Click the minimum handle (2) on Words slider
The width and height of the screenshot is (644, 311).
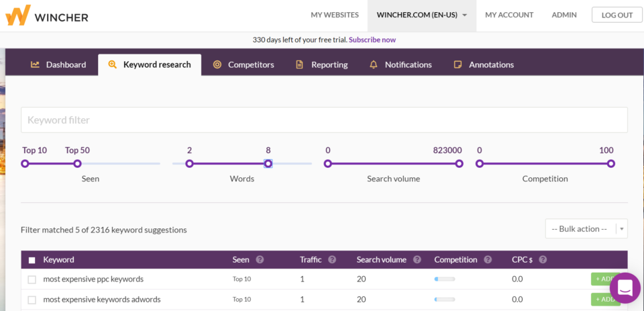pyautogui.click(x=189, y=164)
